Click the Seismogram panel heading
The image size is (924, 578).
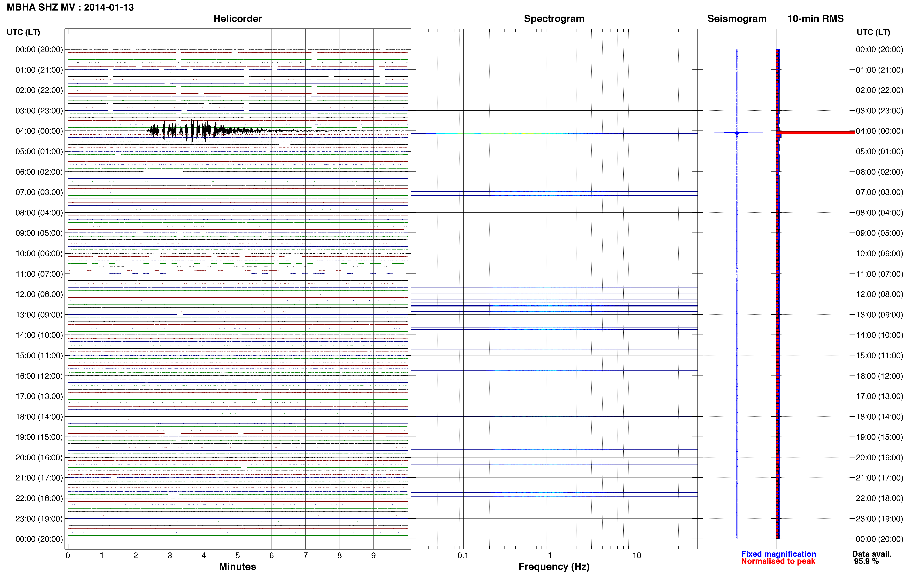pyautogui.click(x=737, y=19)
